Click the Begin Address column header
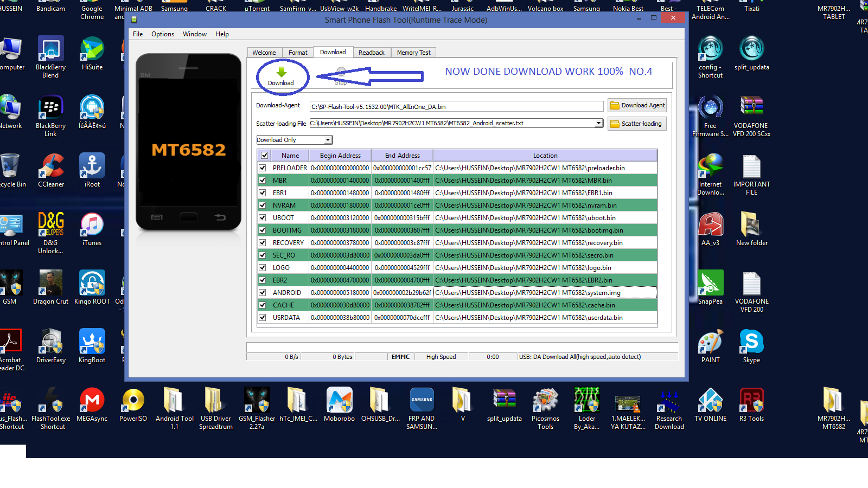Viewport: 868px width, 488px height. coord(340,155)
